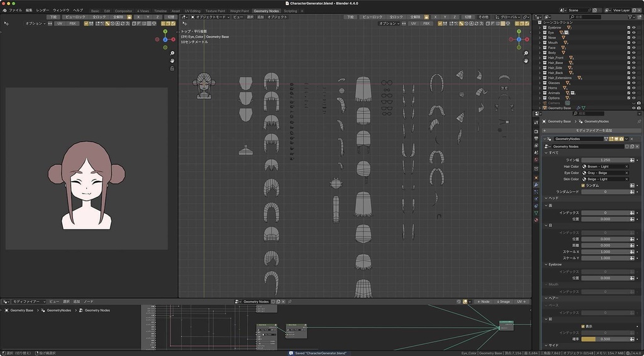Viewport: 644px width, 356px height.
Task: Open the レンダー menu
Action: (x=43, y=10)
